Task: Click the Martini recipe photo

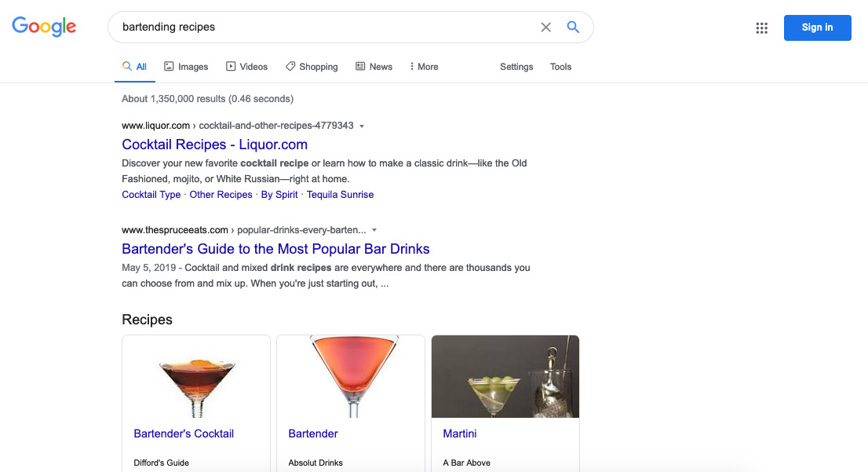Action: coord(505,377)
